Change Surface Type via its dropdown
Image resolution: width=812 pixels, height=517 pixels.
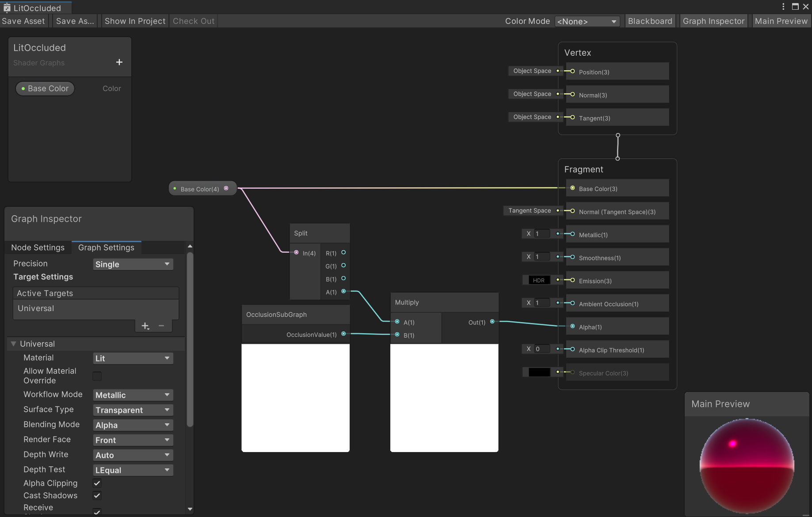tap(133, 410)
